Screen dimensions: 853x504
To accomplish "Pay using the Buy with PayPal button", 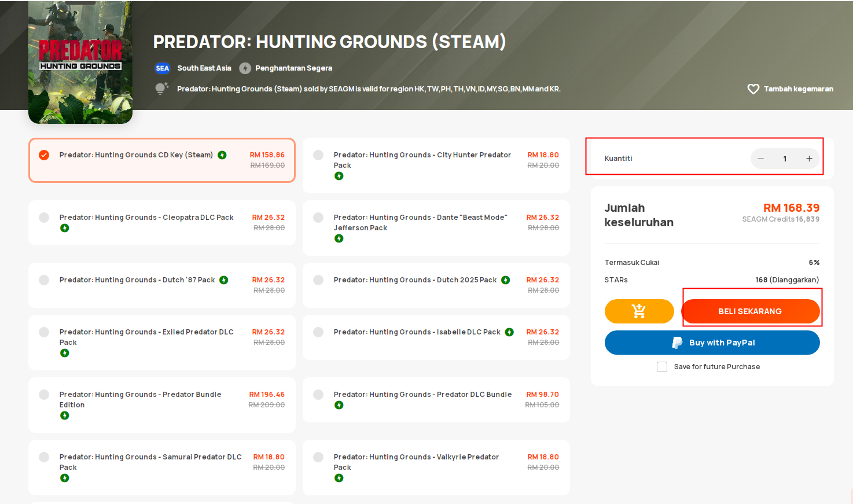I will coord(712,343).
